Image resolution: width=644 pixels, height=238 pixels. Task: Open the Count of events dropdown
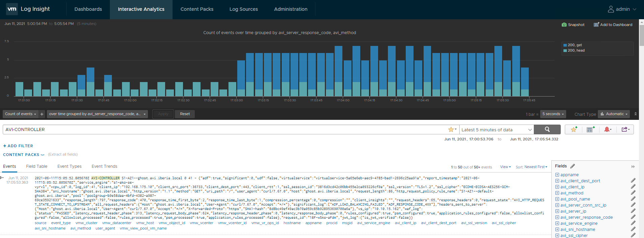point(21,114)
